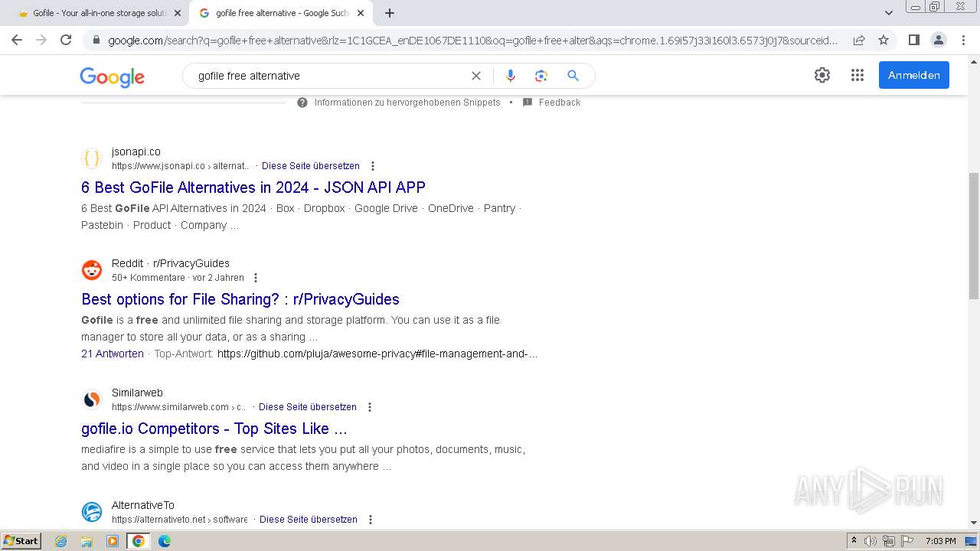Translate the jsonapi.co page

point(311,166)
